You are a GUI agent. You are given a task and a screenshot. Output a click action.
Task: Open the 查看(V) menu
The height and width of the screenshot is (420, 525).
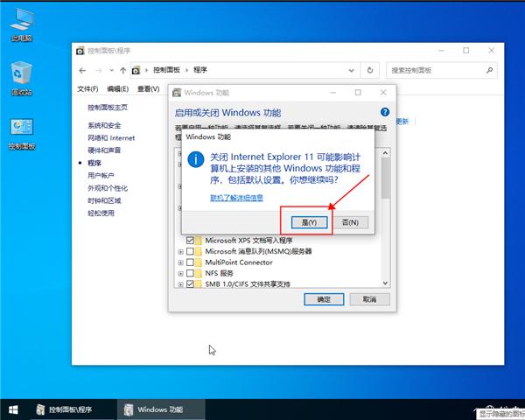tap(149, 88)
